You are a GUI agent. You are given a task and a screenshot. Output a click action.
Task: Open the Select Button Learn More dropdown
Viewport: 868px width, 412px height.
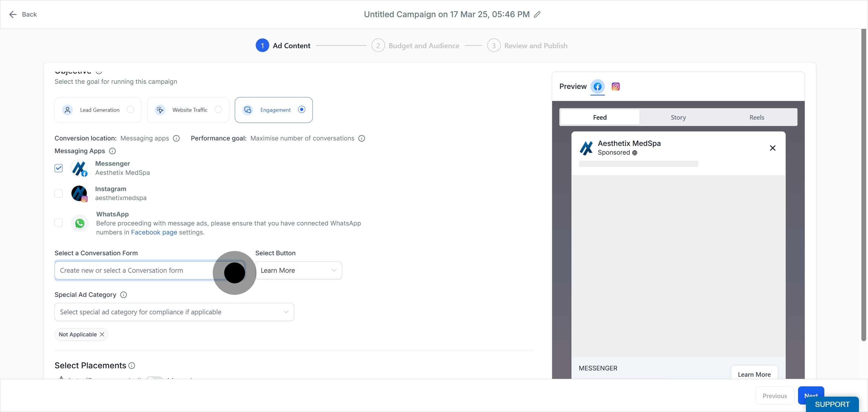point(299,271)
